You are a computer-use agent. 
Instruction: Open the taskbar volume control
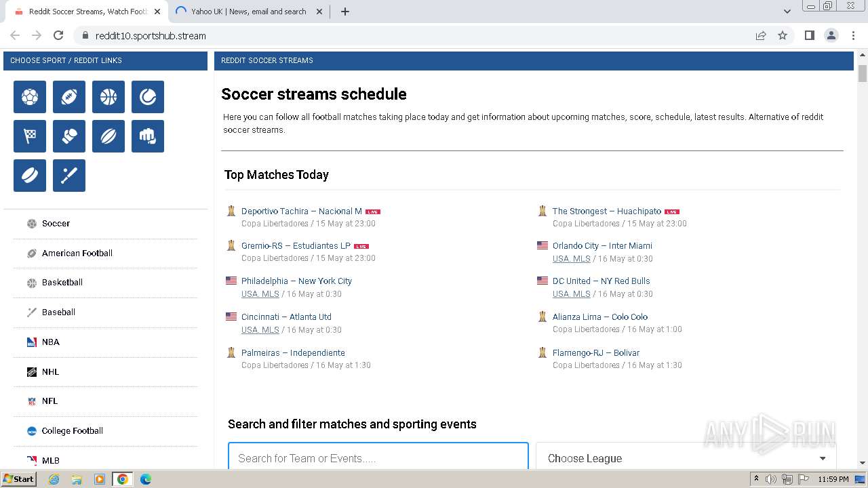pyautogui.click(x=771, y=479)
